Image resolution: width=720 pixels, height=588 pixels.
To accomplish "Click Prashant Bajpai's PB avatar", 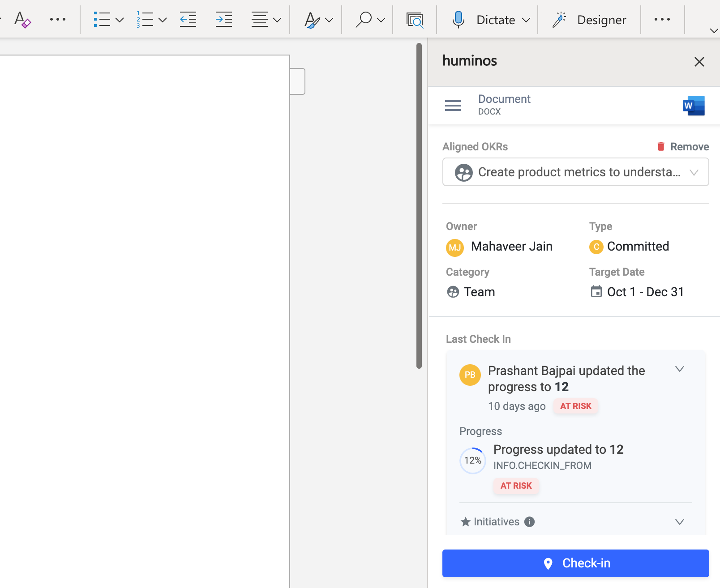I will pos(470,375).
